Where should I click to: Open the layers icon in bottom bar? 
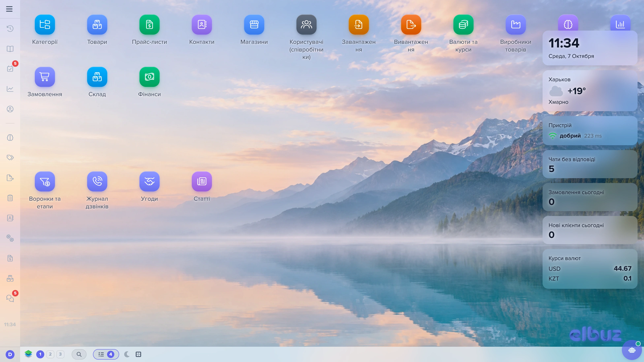point(28,354)
